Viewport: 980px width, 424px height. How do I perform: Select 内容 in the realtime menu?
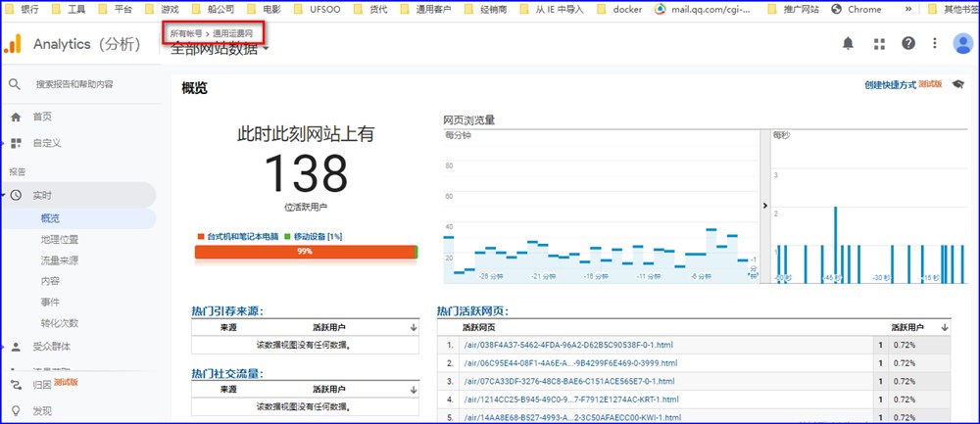pos(50,282)
